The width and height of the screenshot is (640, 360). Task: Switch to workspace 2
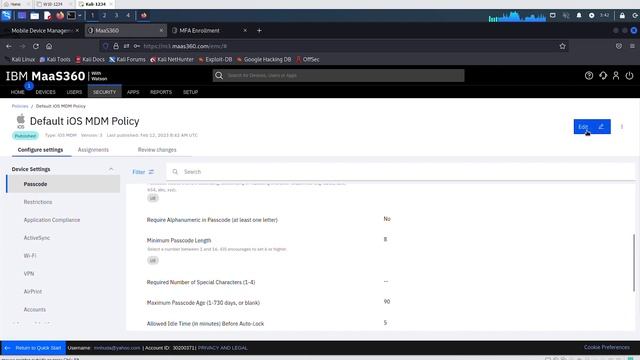coord(104,16)
